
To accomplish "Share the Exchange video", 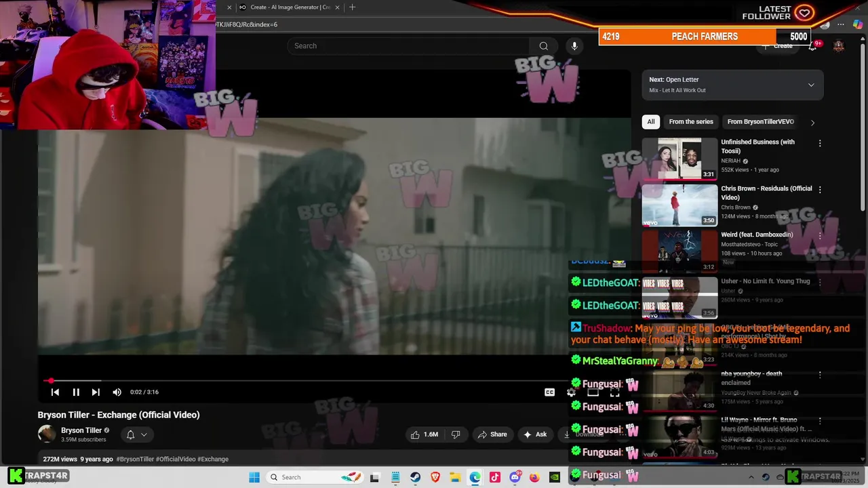I will point(492,434).
